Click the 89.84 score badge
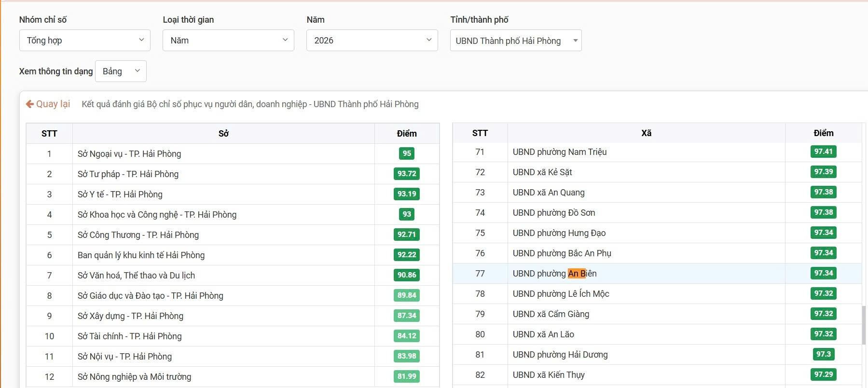 [407, 295]
